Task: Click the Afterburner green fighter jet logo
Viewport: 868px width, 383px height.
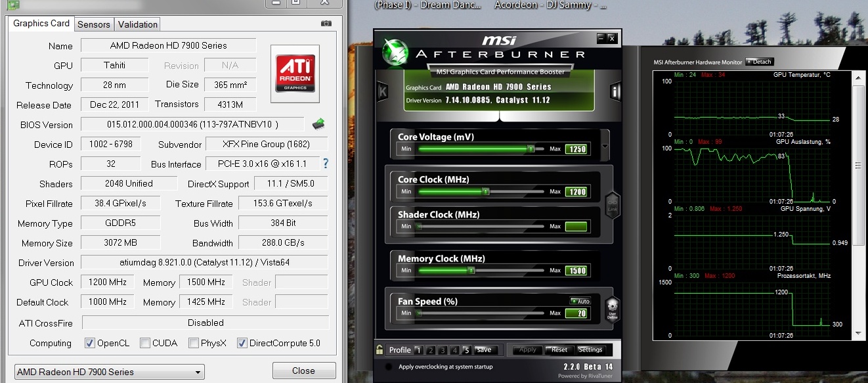Action: click(396, 53)
